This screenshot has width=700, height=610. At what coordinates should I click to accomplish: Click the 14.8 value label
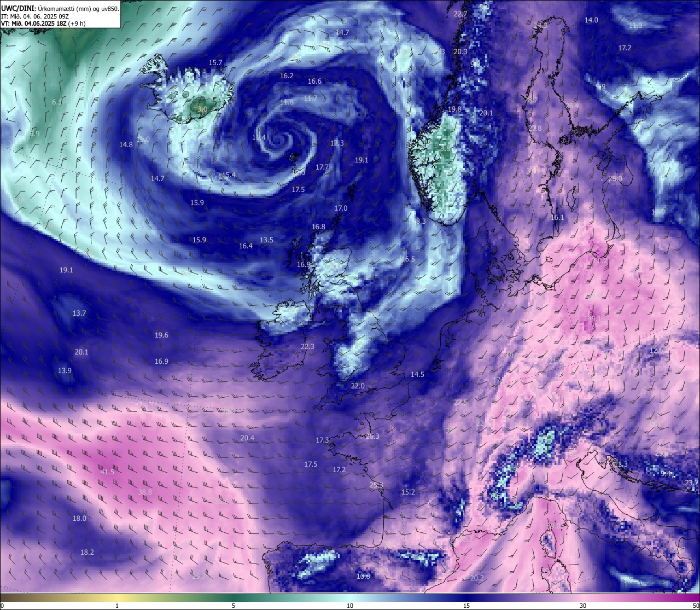point(126,145)
